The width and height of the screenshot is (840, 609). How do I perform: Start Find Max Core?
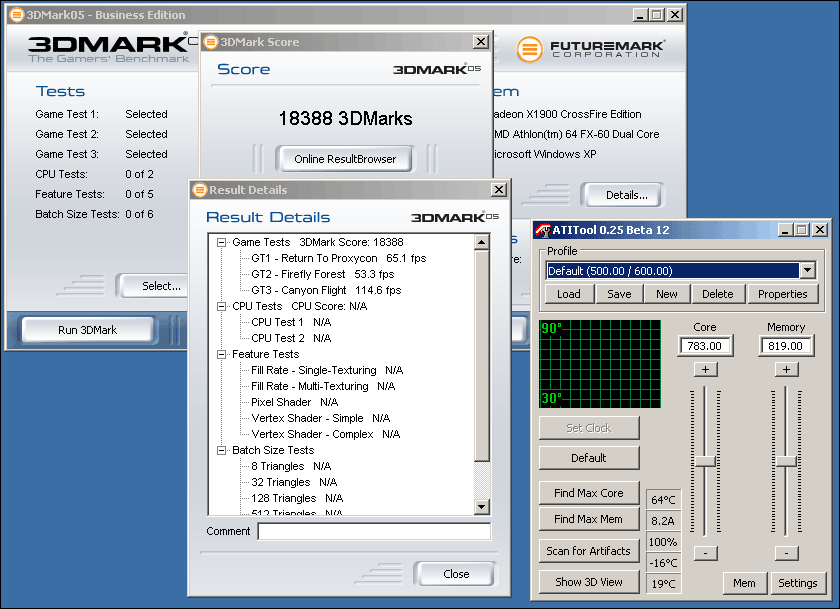pyautogui.click(x=589, y=493)
